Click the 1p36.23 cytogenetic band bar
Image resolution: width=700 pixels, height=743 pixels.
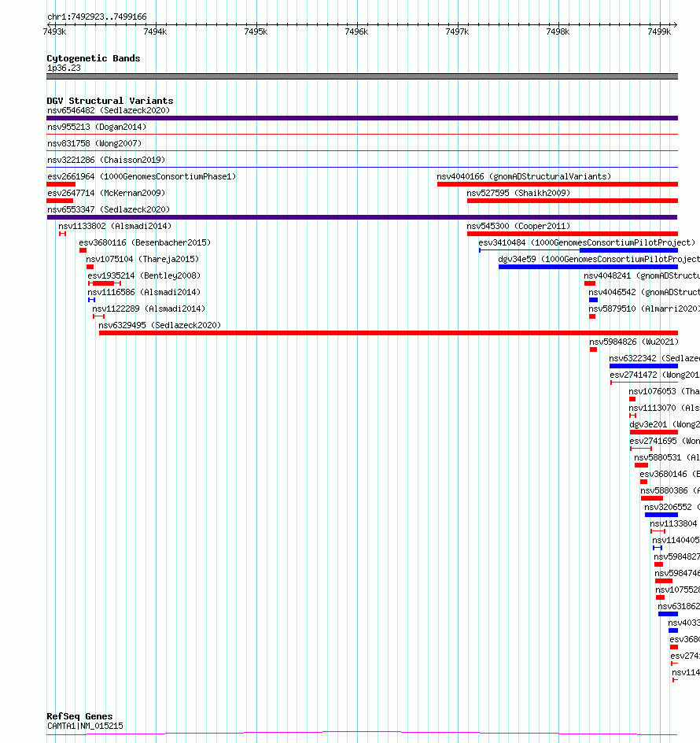pos(363,76)
